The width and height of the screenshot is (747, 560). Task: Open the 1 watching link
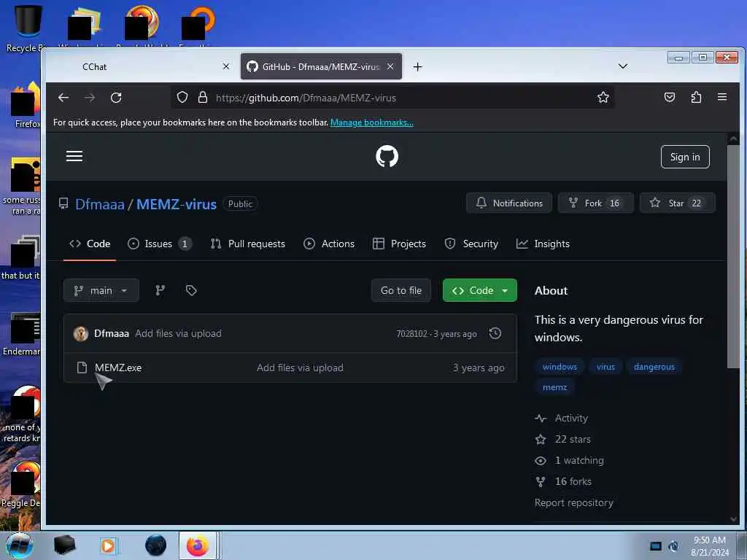pyautogui.click(x=569, y=461)
